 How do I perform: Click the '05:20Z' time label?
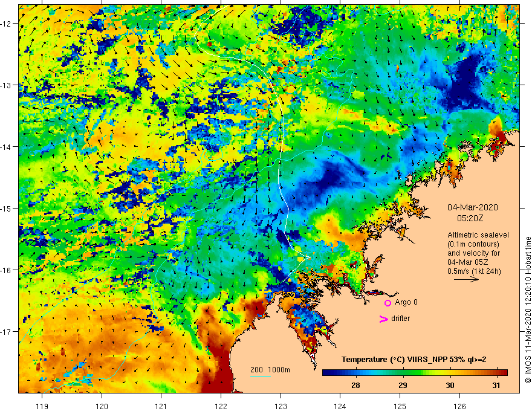coord(470,218)
